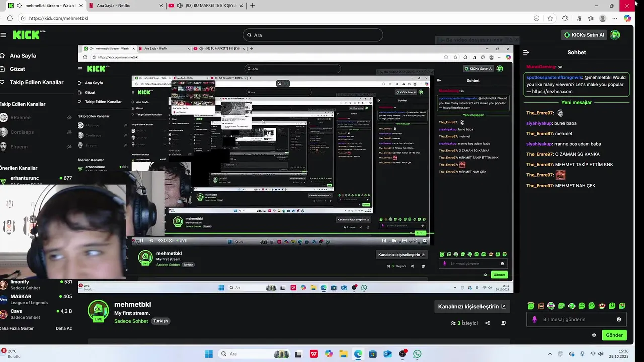Screen dimensions: 644x362
Task: Open the emoji picker in message box
Action: tap(619, 319)
